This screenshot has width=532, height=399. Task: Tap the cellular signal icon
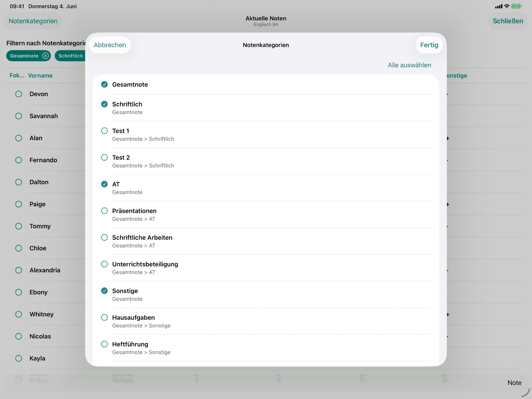click(x=499, y=6)
